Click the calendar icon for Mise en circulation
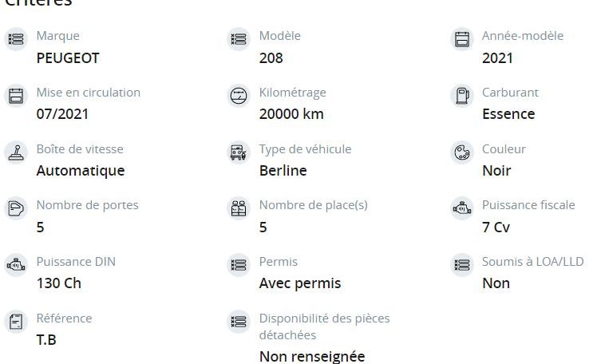 [16, 96]
